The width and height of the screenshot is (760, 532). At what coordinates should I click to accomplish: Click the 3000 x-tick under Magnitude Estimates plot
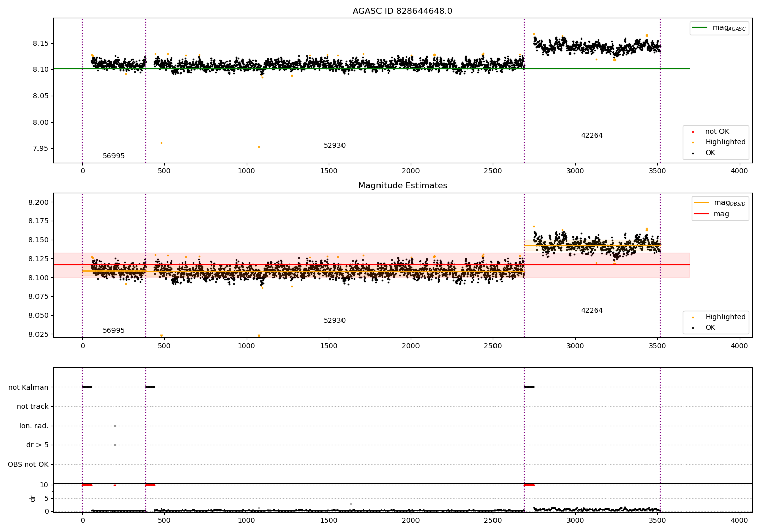coord(575,346)
